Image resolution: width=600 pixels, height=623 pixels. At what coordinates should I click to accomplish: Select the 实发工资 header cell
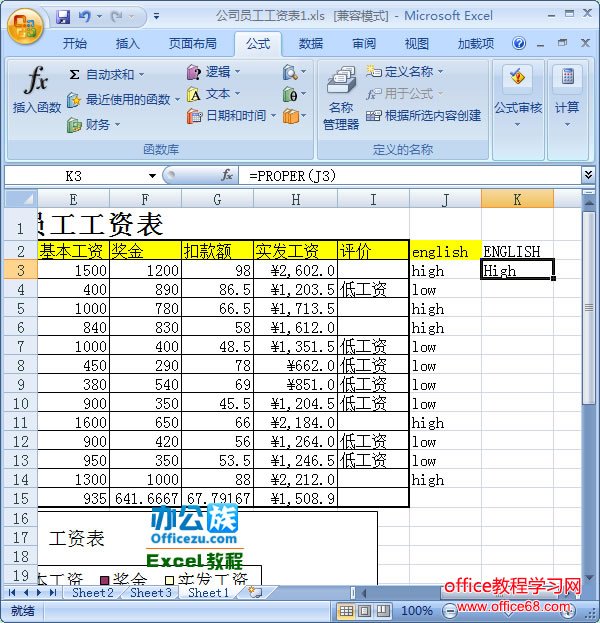295,251
